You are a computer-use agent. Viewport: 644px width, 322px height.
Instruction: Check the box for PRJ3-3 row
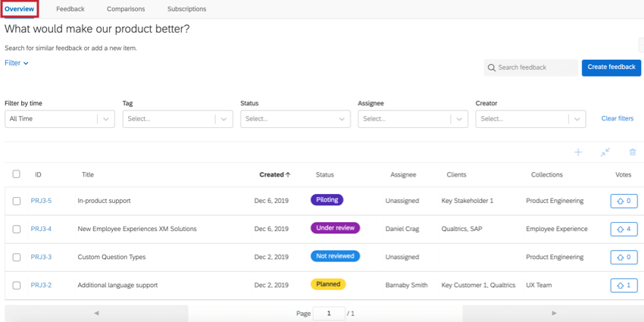point(17,257)
